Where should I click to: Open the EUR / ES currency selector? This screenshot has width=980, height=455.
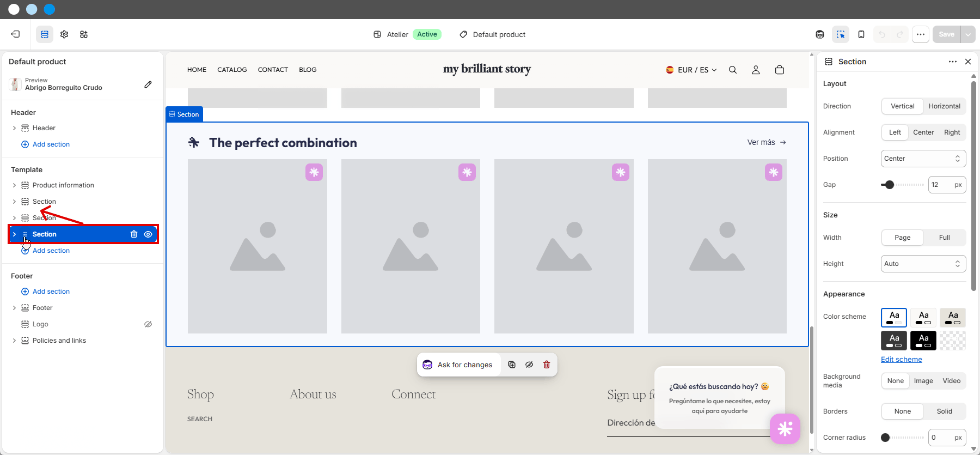coord(691,70)
